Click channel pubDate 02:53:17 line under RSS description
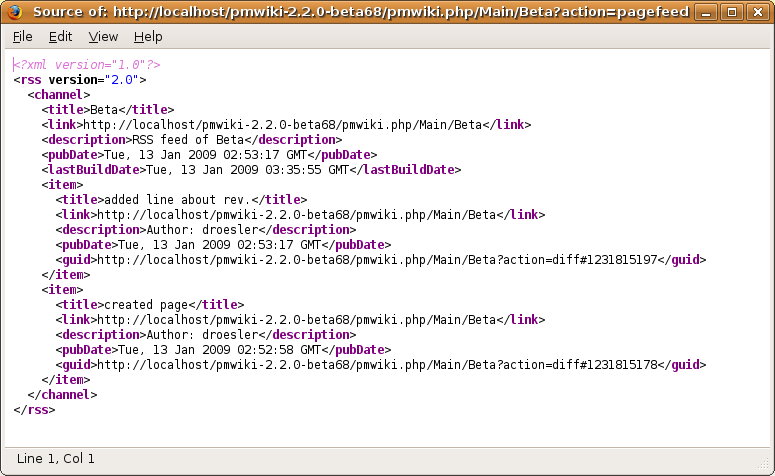Viewport: 775px width, 476px height. (209, 155)
